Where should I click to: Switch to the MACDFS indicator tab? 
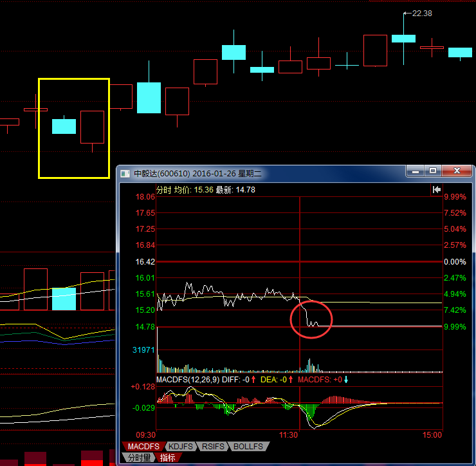click(x=143, y=446)
